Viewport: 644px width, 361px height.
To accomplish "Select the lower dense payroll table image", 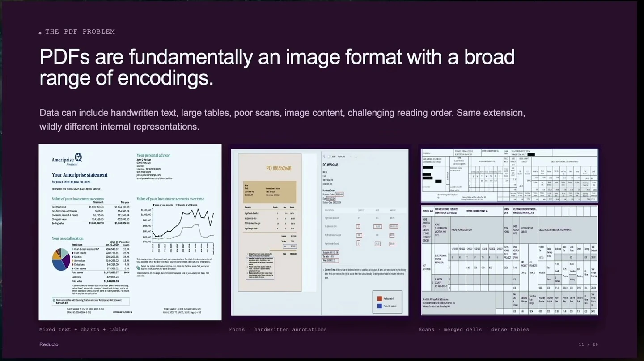I will coord(509,260).
